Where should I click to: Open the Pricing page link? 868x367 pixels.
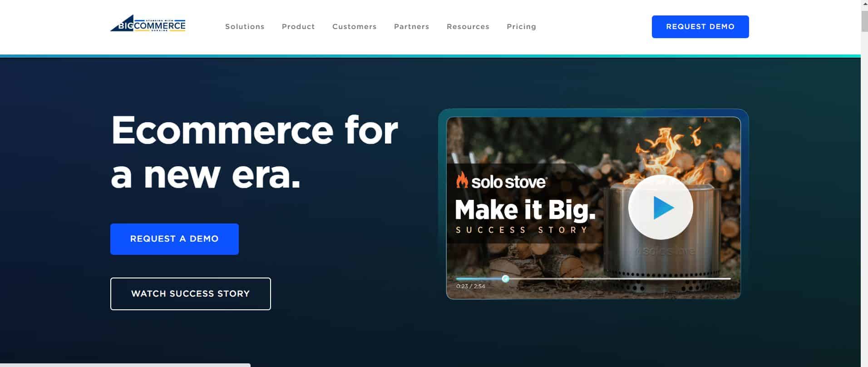522,27
